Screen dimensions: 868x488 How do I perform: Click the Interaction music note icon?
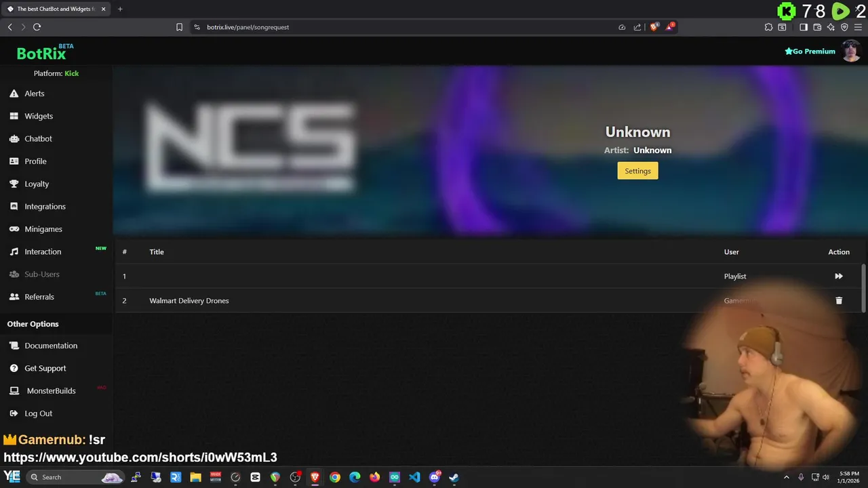tap(14, 251)
